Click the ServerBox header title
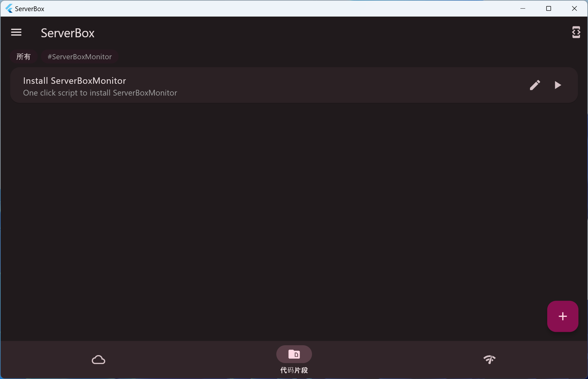588x379 pixels. pyautogui.click(x=68, y=33)
